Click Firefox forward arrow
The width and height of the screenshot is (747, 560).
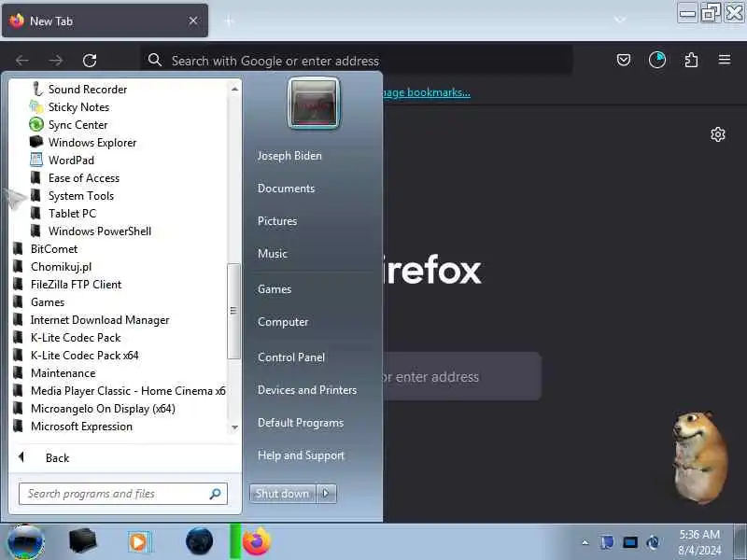pos(56,61)
